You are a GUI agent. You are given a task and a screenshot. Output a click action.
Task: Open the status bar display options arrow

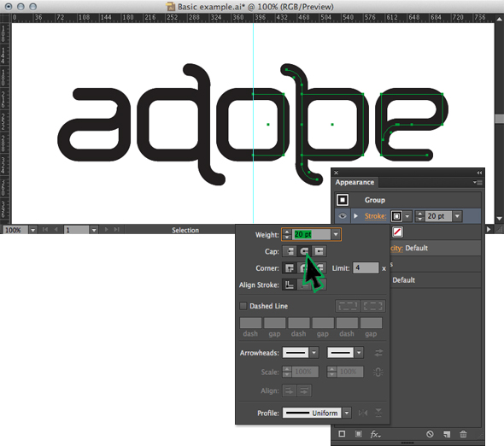pos(489,229)
